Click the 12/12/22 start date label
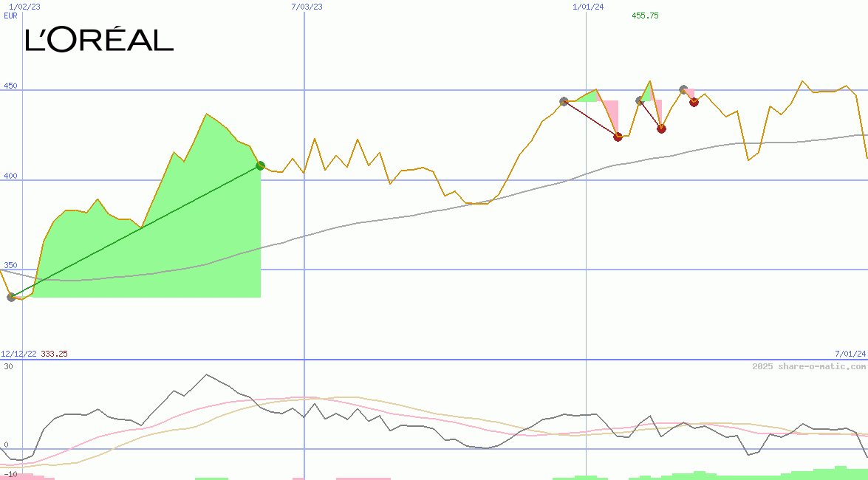Viewport: 868px width, 480px height. click(18, 354)
